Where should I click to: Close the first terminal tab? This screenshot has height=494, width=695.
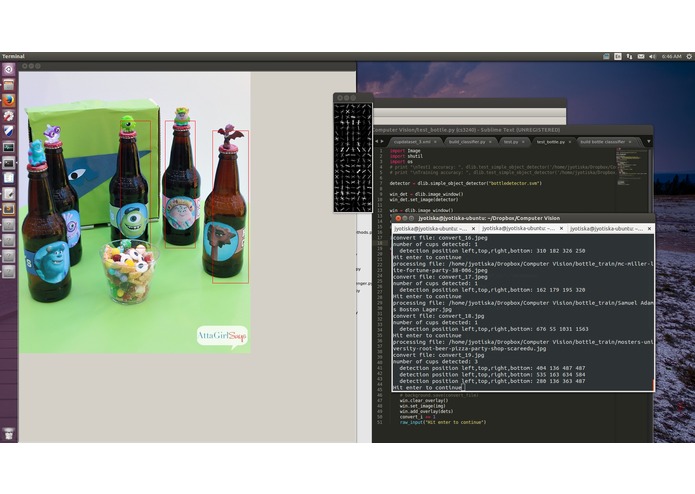(473, 229)
